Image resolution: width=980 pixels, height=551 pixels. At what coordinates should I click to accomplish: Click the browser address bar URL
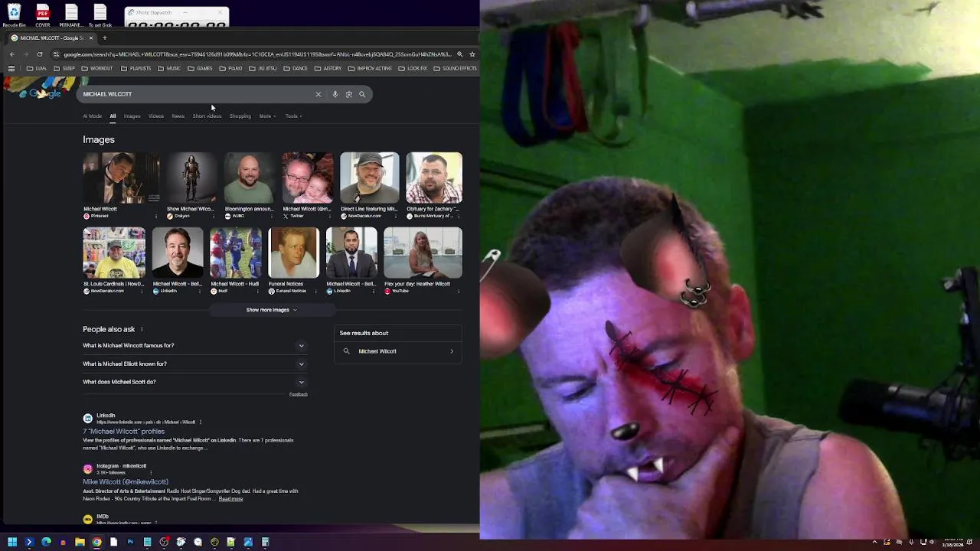pos(256,54)
